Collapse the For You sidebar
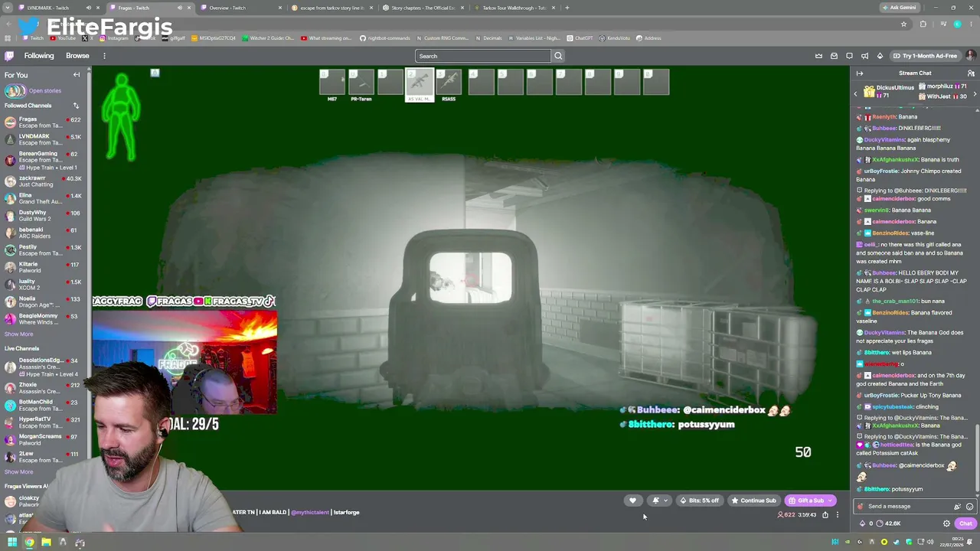 pos(77,75)
